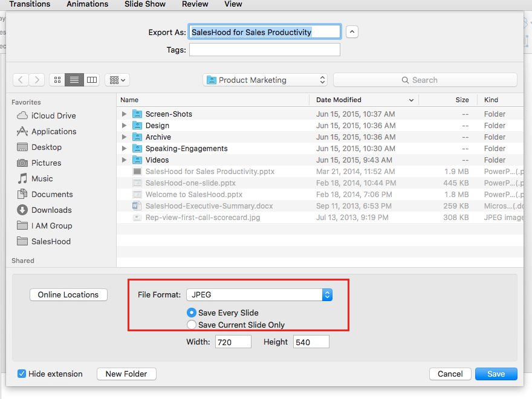532x399 pixels.
Task: Open the Review tab
Action: (195, 4)
